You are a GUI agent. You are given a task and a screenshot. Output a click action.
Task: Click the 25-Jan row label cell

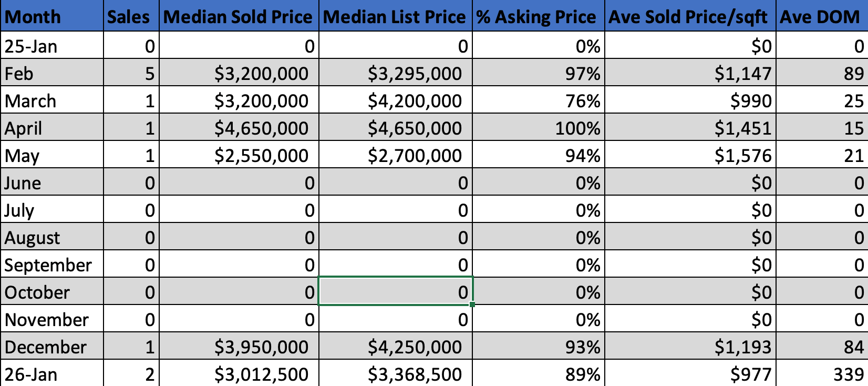(51, 46)
